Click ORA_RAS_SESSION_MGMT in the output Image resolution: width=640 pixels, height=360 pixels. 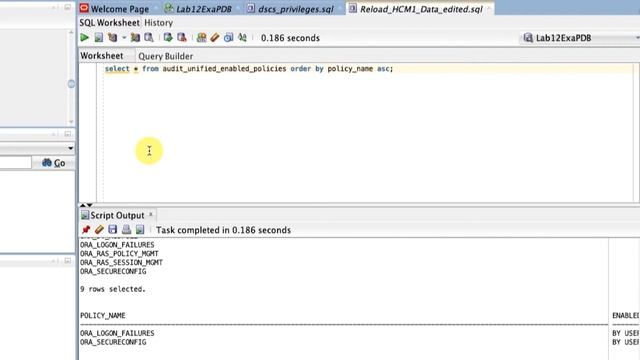pyautogui.click(x=121, y=262)
